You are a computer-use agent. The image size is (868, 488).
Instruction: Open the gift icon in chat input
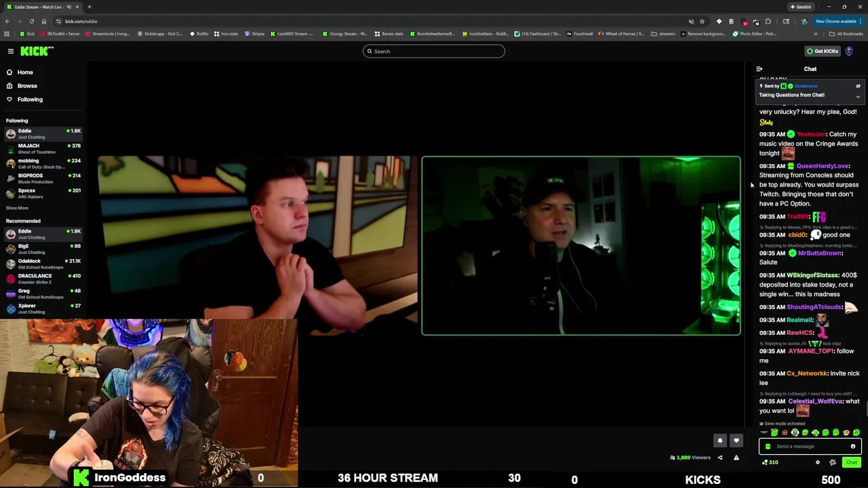click(x=768, y=446)
